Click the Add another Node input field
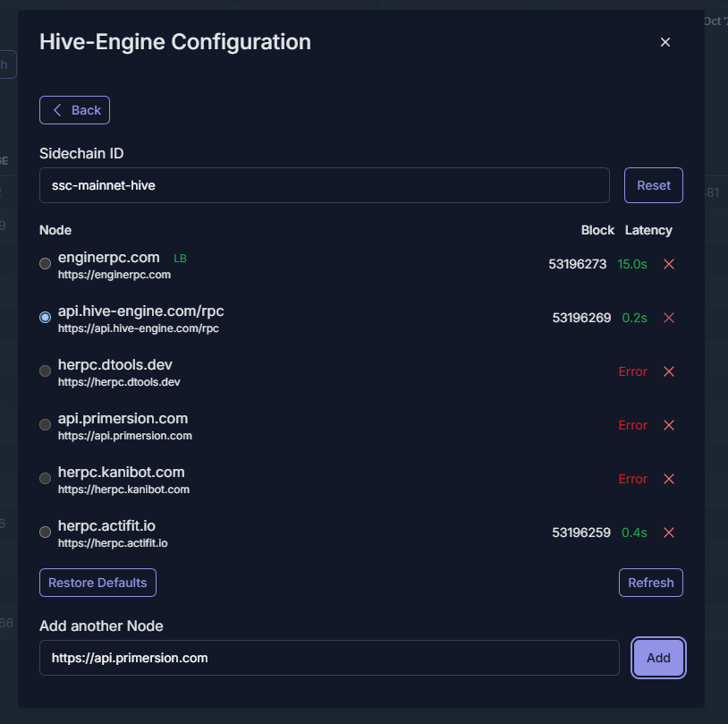The height and width of the screenshot is (724, 728). pyautogui.click(x=329, y=658)
